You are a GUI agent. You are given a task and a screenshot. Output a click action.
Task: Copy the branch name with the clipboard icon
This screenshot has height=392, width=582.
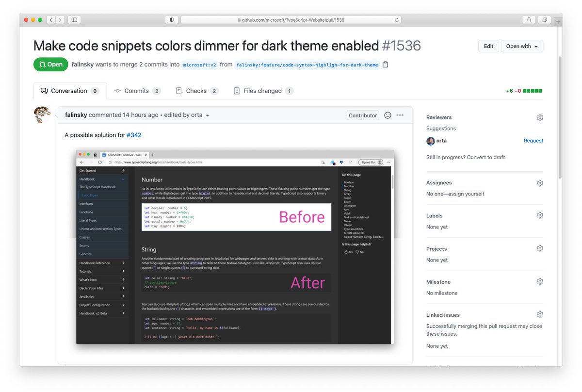click(x=385, y=64)
